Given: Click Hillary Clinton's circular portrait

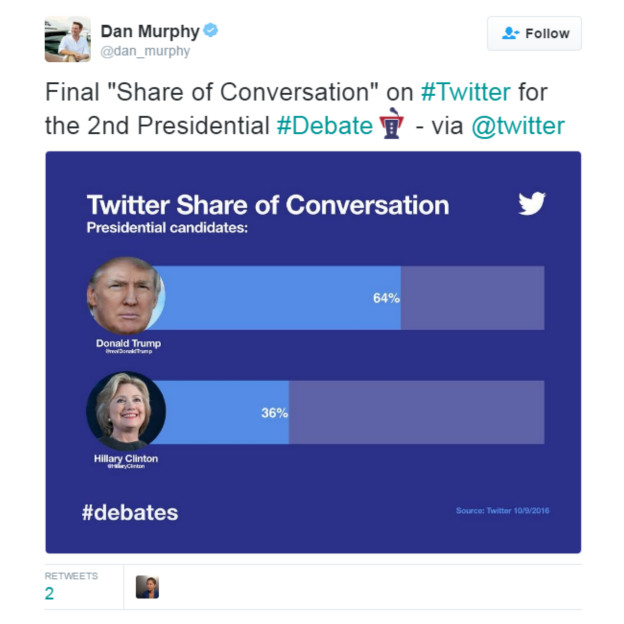Looking at the screenshot, I should 126,411.
